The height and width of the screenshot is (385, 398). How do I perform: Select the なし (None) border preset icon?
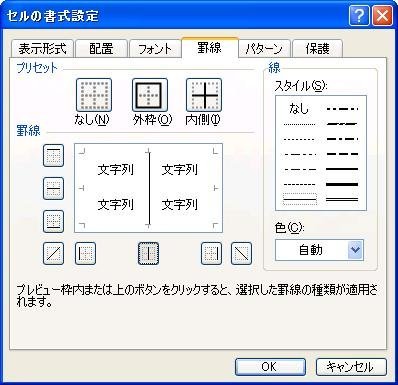click(x=94, y=95)
